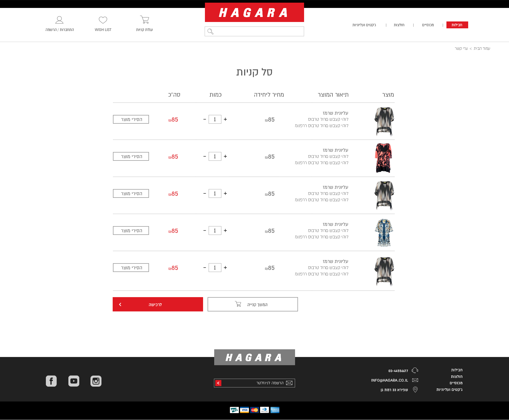Image resolution: width=509 pixels, height=420 pixels.
Task: Click the red לרכישה checkout button
Action: point(158,304)
